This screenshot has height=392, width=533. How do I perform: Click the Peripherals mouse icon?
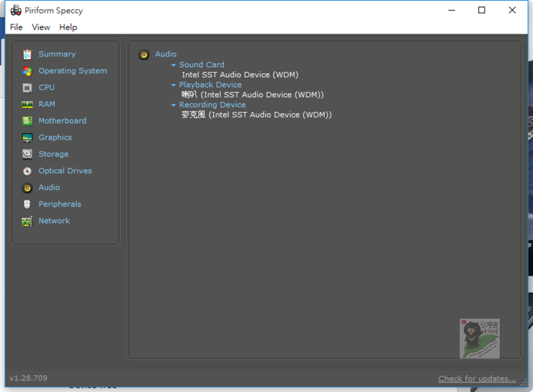click(x=27, y=205)
